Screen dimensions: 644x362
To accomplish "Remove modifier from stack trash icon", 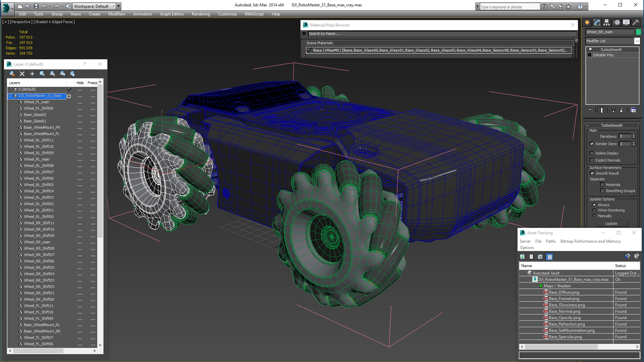I will click(x=622, y=110).
